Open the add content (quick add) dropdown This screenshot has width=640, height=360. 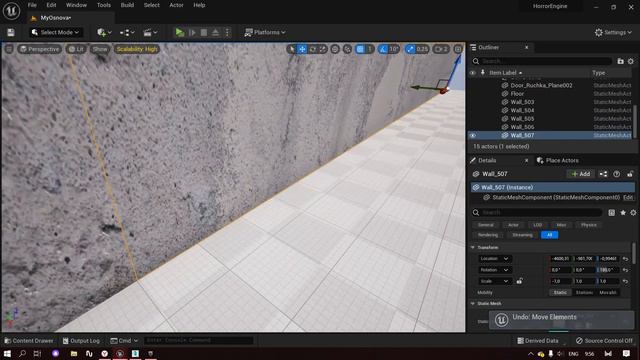pos(104,33)
